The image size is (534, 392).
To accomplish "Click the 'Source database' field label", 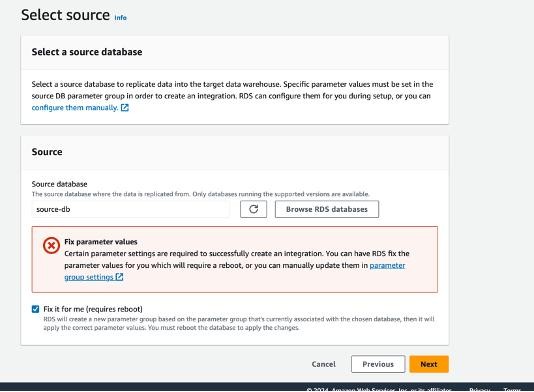I will coord(59,184).
